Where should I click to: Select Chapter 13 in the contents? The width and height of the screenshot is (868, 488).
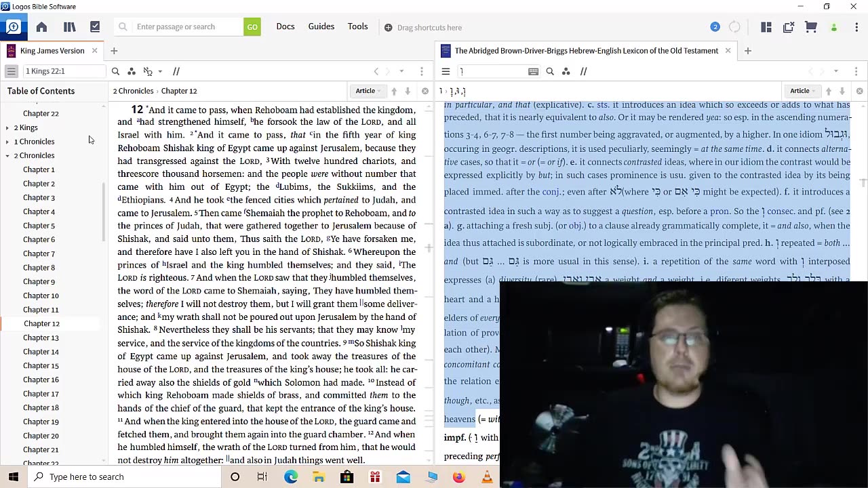click(x=41, y=338)
